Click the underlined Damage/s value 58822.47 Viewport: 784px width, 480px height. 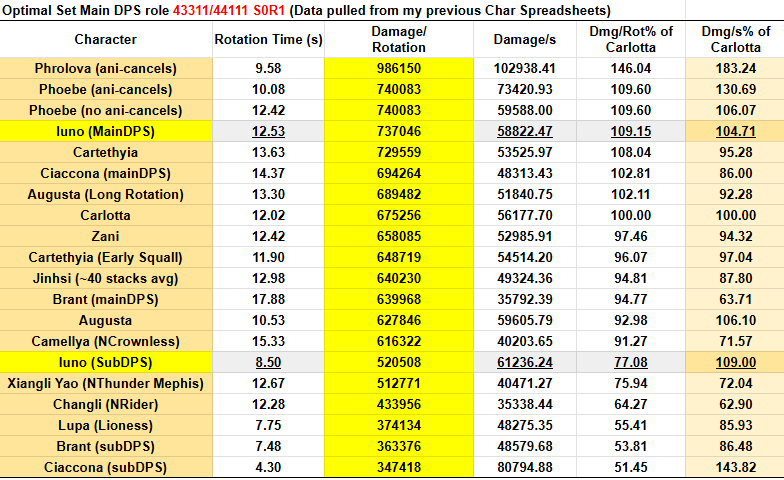click(x=524, y=132)
